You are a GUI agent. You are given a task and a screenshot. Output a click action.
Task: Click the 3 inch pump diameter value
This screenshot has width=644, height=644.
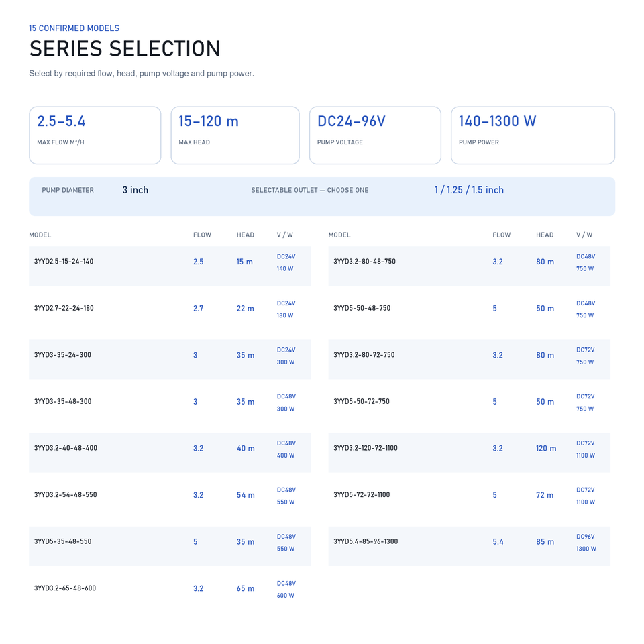coord(135,190)
